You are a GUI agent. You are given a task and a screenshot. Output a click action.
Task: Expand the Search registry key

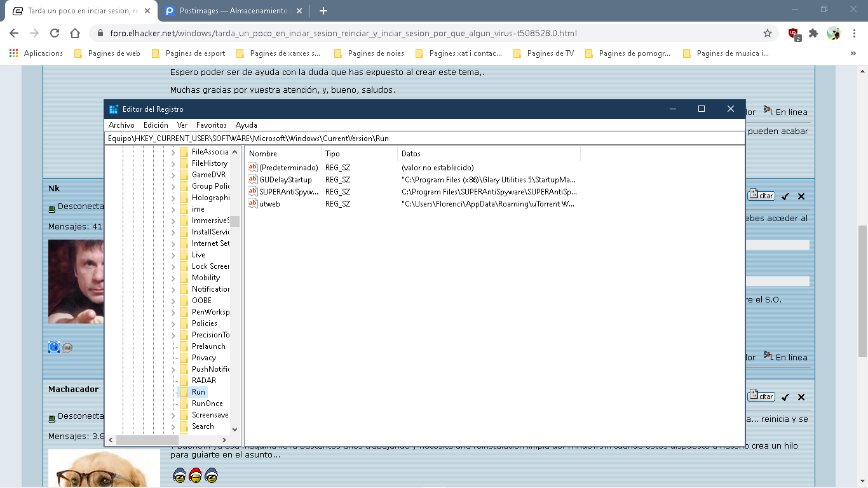click(173, 426)
